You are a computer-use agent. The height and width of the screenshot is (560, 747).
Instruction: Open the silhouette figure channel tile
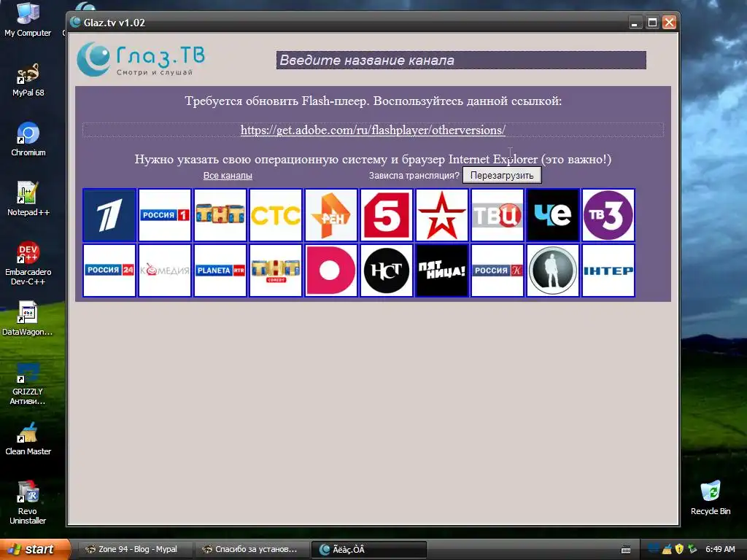(553, 271)
